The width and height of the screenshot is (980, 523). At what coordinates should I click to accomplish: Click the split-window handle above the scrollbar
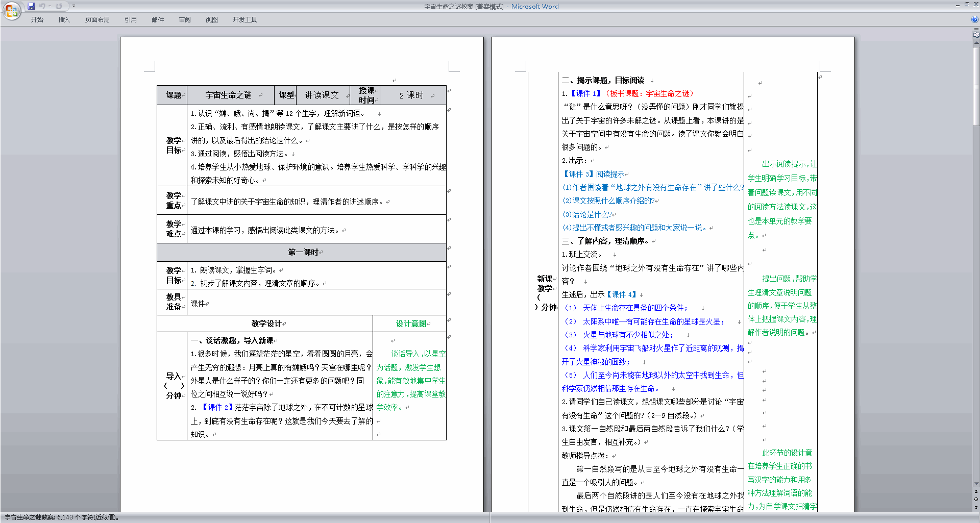coord(976,30)
